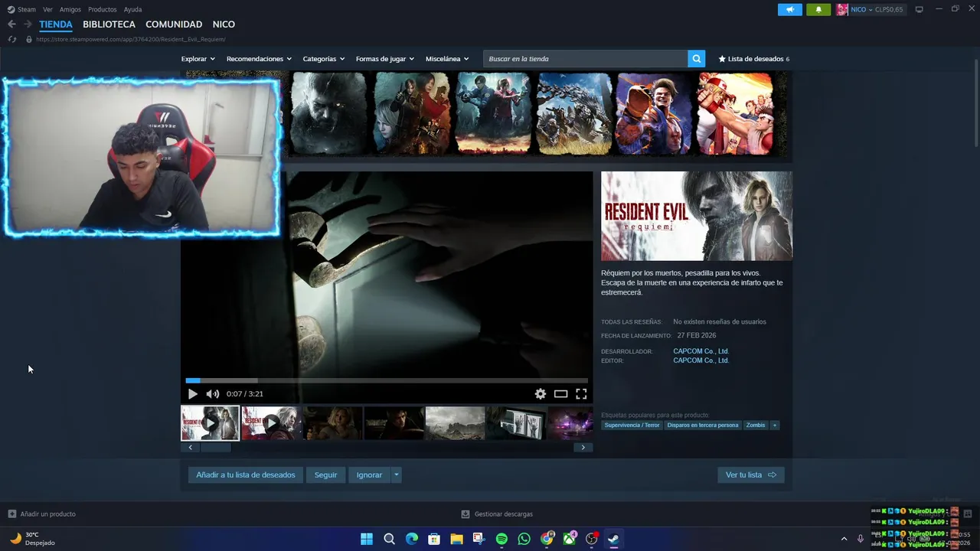The height and width of the screenshot is (551, 980).
Task: Seek on the video progress bar
Action: click(x=387, y=380)
